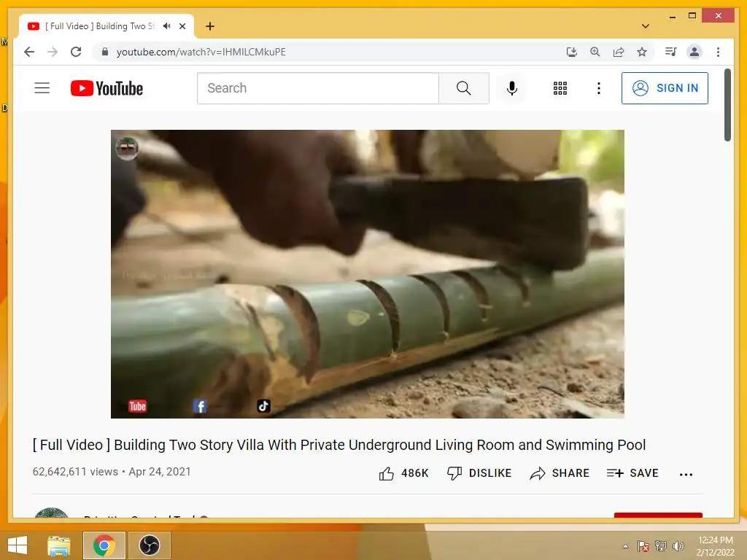Open more actions ellipsis below video

click(x=686, y=474)
